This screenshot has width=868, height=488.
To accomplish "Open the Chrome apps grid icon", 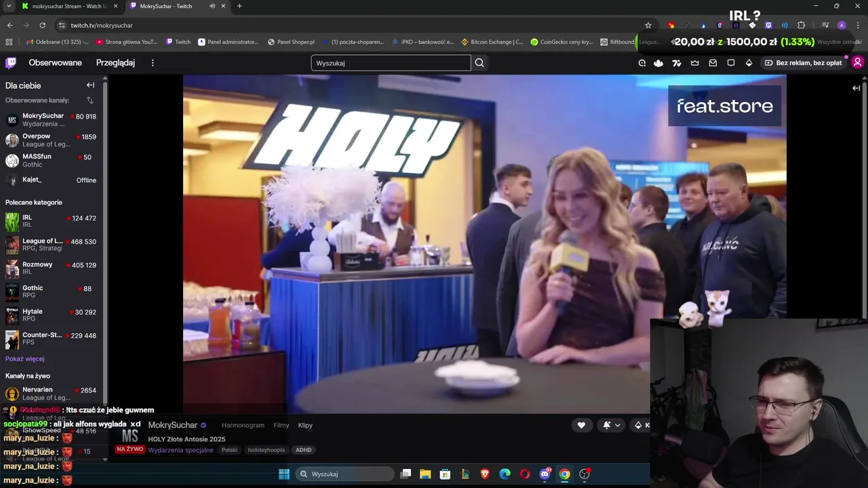I will click(9, 42).
